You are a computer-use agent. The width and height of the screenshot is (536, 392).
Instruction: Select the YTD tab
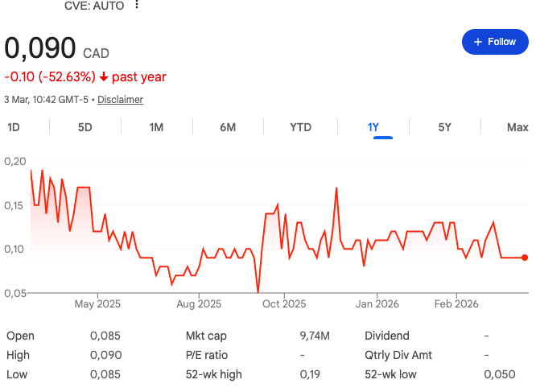click(300, 127)
